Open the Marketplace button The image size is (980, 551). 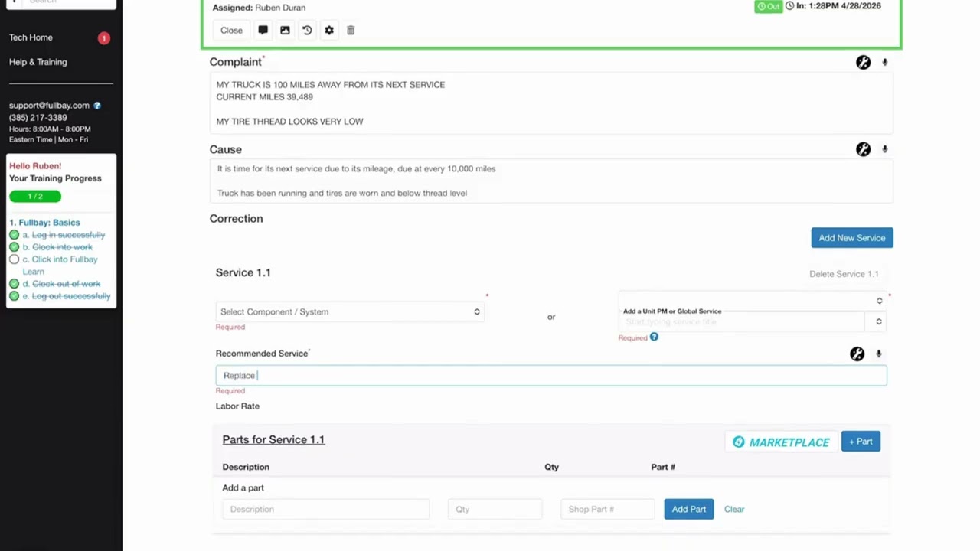coord(781,442)
